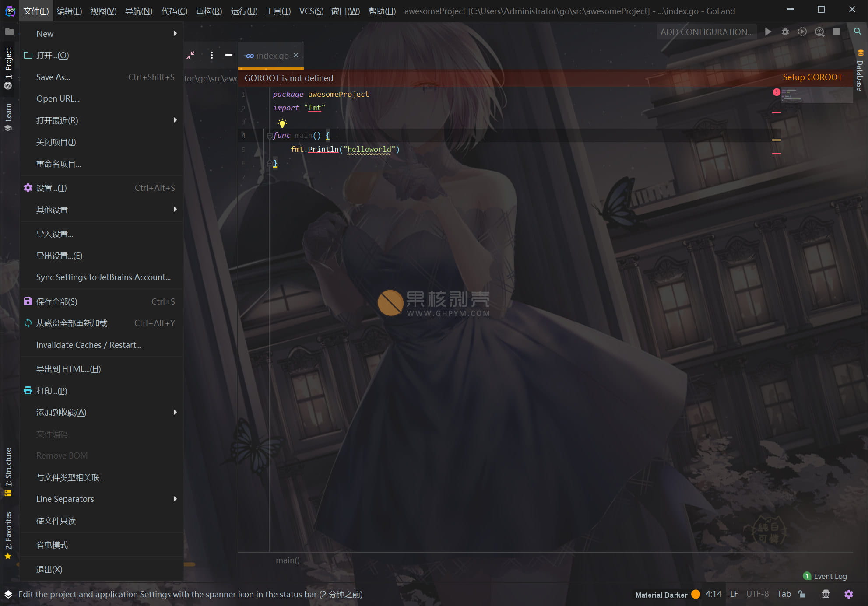The height and width of the screenshot is (606, 868).
Task: Open the 导航(N) menu
Action: pos(139,11)
